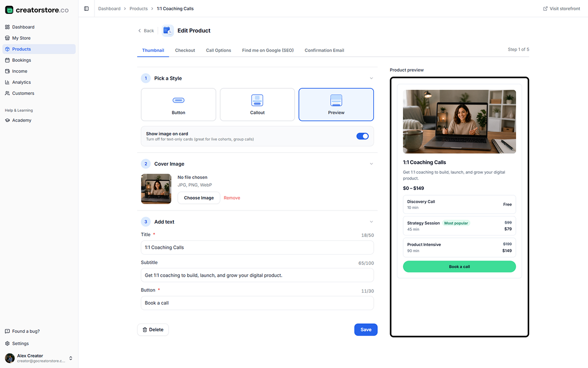Click the Subtitle input field
The width and height of the screenshot is (588, 368).
click(x=257, y=275)
